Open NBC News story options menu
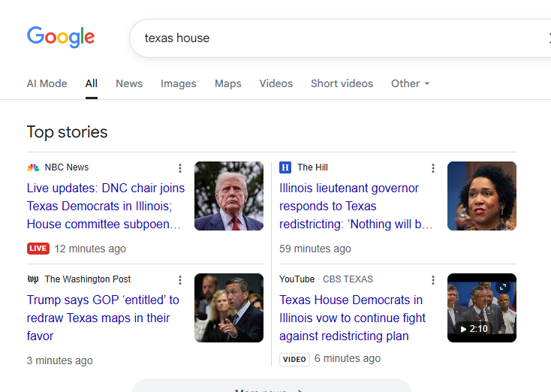The image size is (551, 392). coord(180,168)
